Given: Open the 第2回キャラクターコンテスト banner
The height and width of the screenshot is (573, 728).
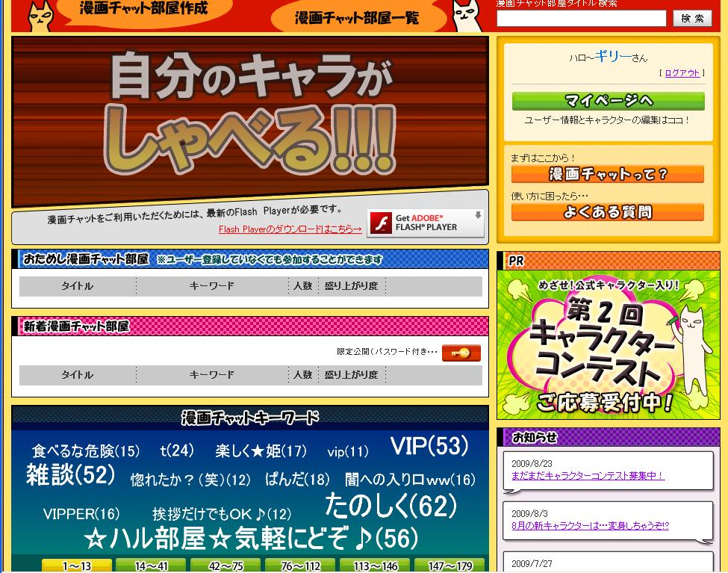Looking at the screenshot, I should tap(608, 344).
